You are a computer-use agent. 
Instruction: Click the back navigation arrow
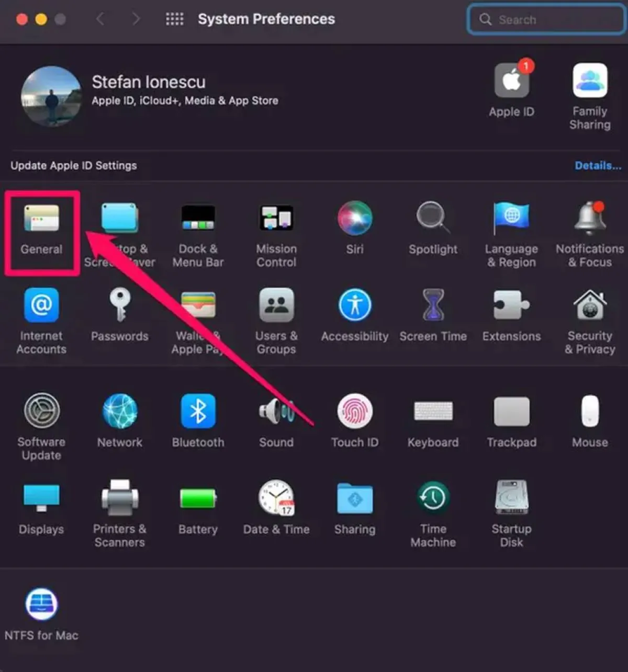[100, 19]
